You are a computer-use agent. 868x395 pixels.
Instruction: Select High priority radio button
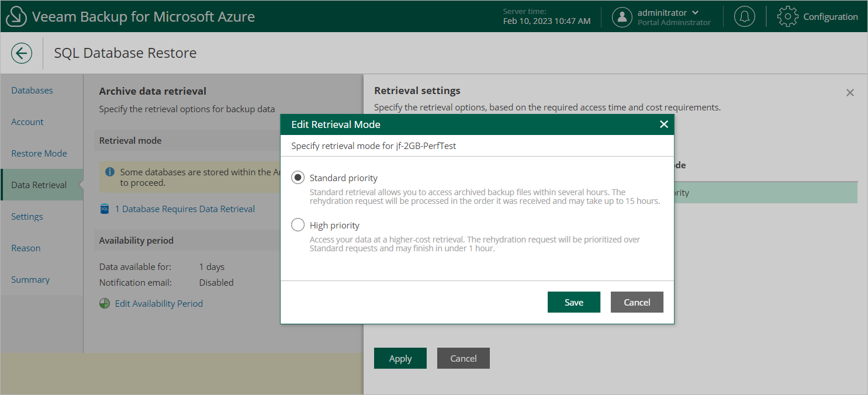coord(298,225)
